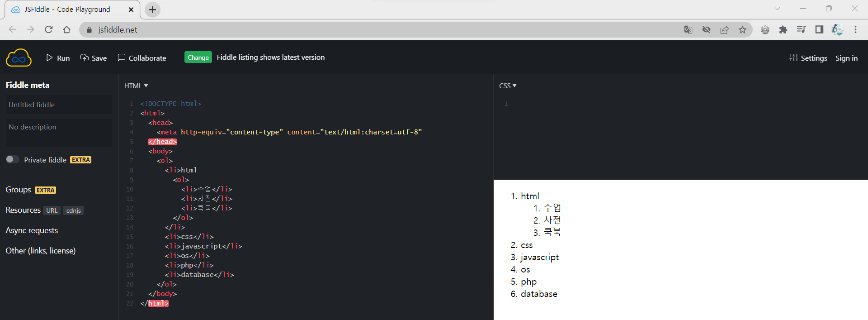Viewport: 868px width, 320px height.
Task: Click the translate page icon
Action: click(x=688, y=29)
